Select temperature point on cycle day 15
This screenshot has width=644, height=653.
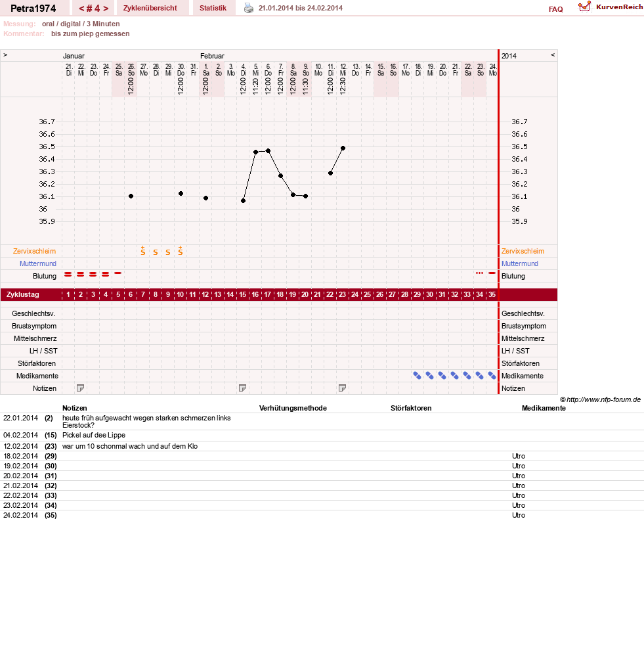243,201
